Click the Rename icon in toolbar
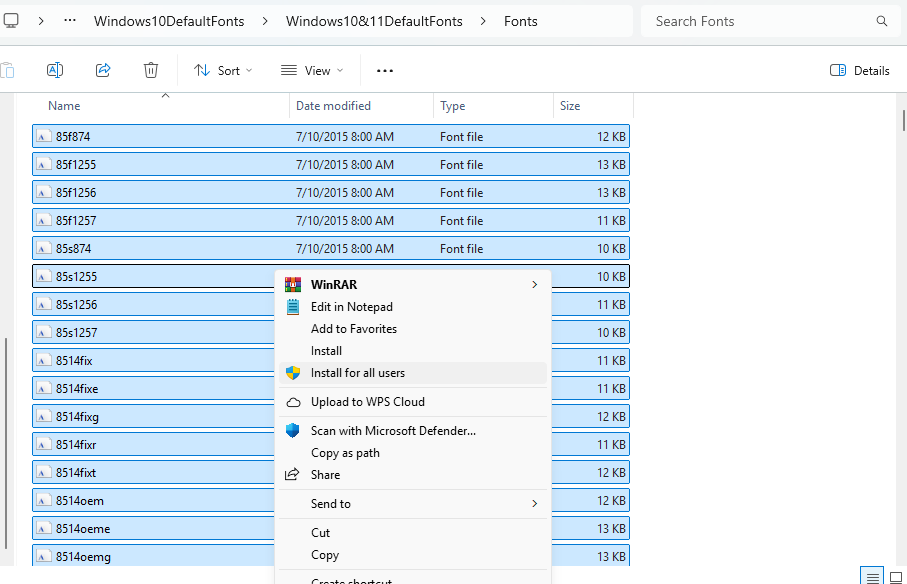Viewport: 907px width, 584px height. (x=55, y=70)
